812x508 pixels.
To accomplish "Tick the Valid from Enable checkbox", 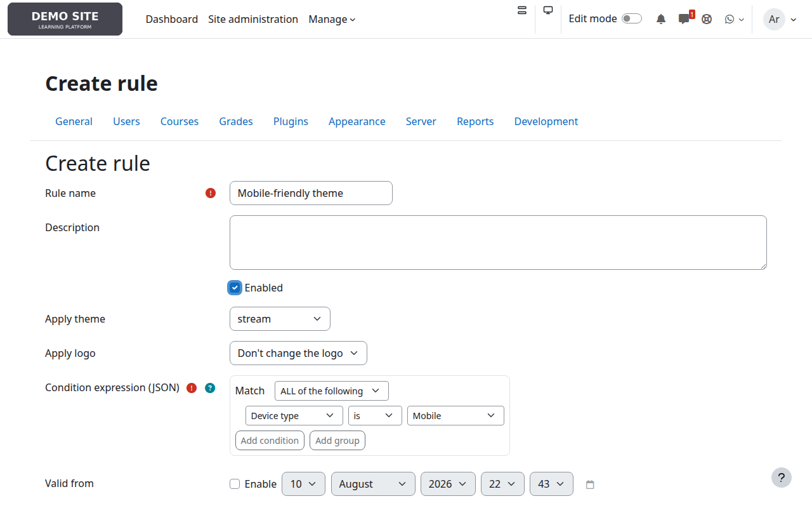I will [x=235, y=484].
